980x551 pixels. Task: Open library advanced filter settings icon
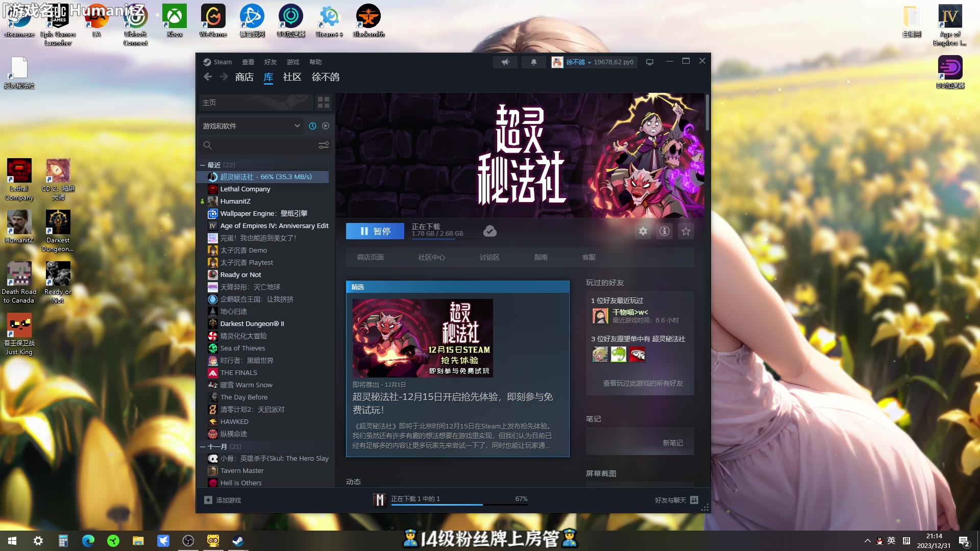pos(324,145)
